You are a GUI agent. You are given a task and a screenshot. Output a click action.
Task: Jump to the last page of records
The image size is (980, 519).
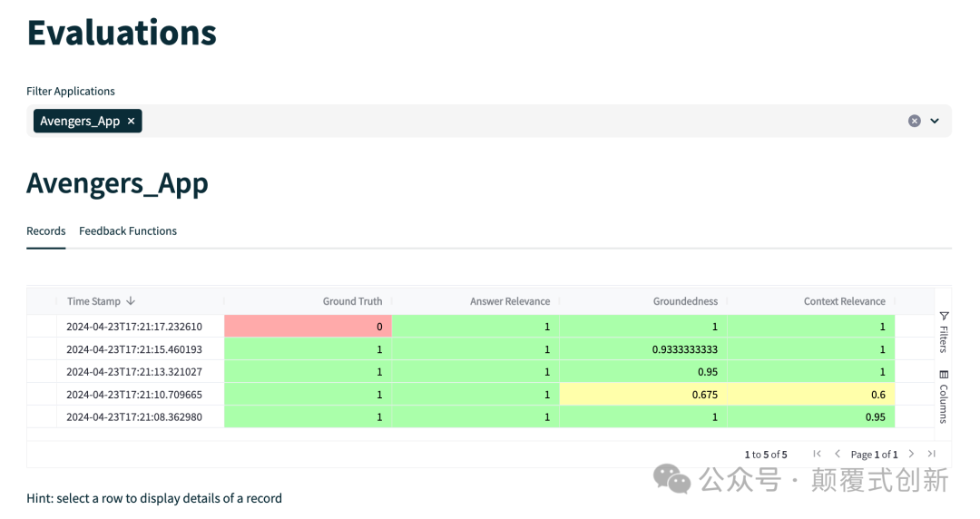pos(931,454)
